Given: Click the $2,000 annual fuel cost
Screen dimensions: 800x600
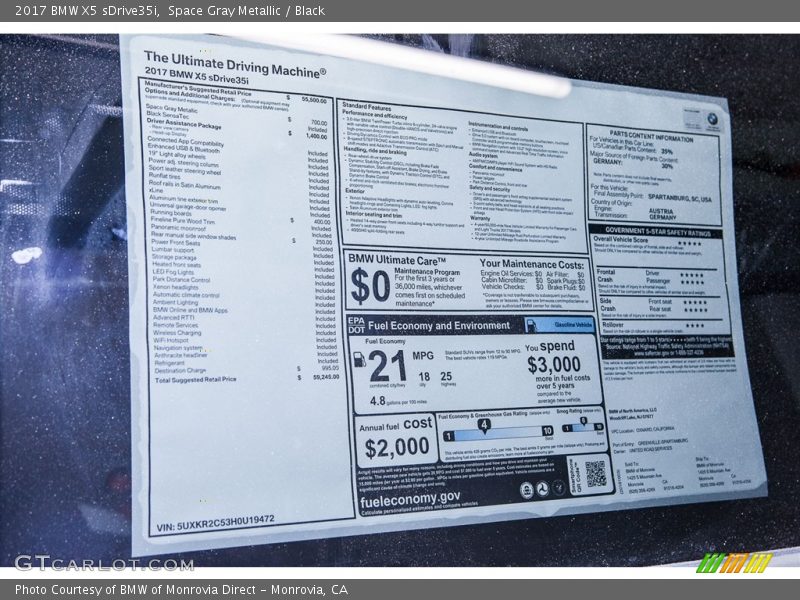Looking at the screenshot, I should pos(397,447).
